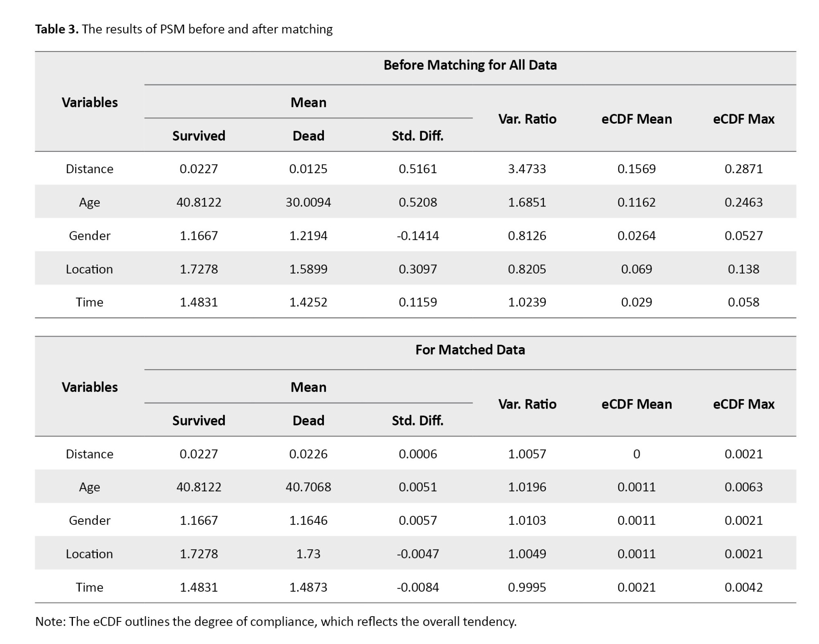Select the 1.0196 matched Age Var. Ratio
819x644 pixels.
tap(527, 487)
